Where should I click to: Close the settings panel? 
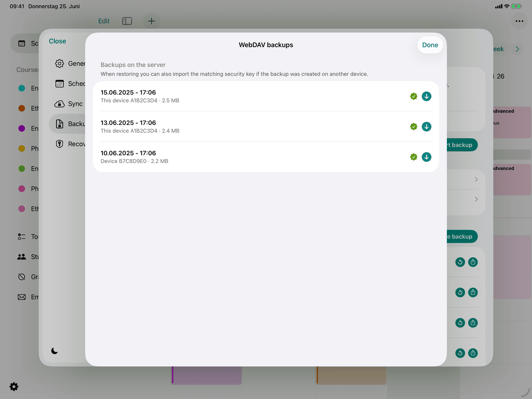[58, 41]
